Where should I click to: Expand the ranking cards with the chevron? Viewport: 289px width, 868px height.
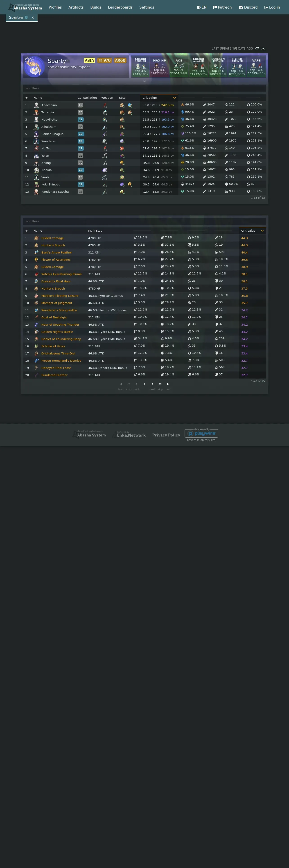pos(144,81)
